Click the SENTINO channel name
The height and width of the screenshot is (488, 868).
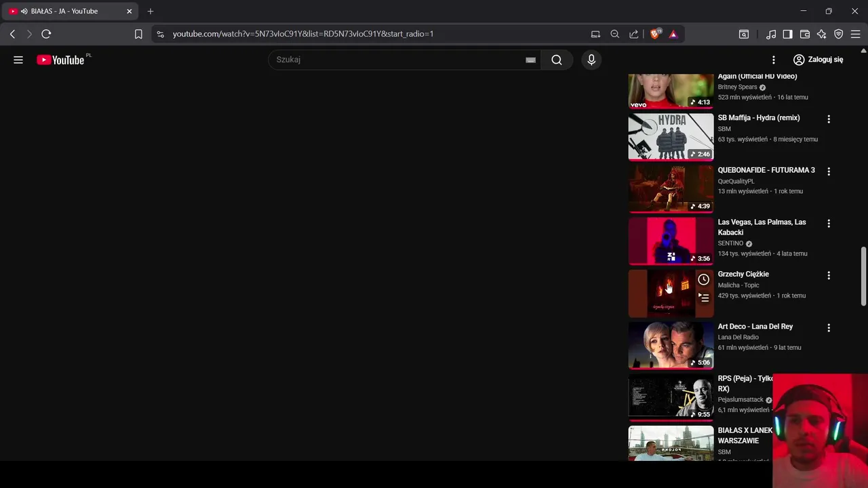coord(730,243)
